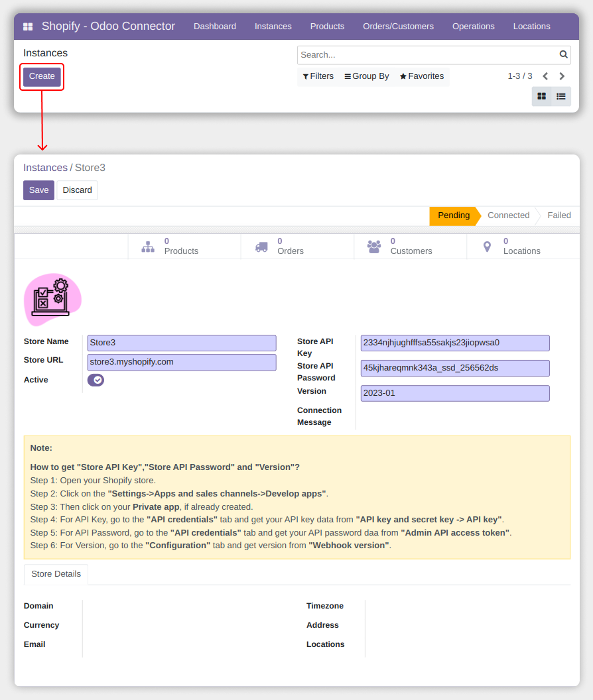
Task: Click the 'Timezone' label
Action: [325, 607]
